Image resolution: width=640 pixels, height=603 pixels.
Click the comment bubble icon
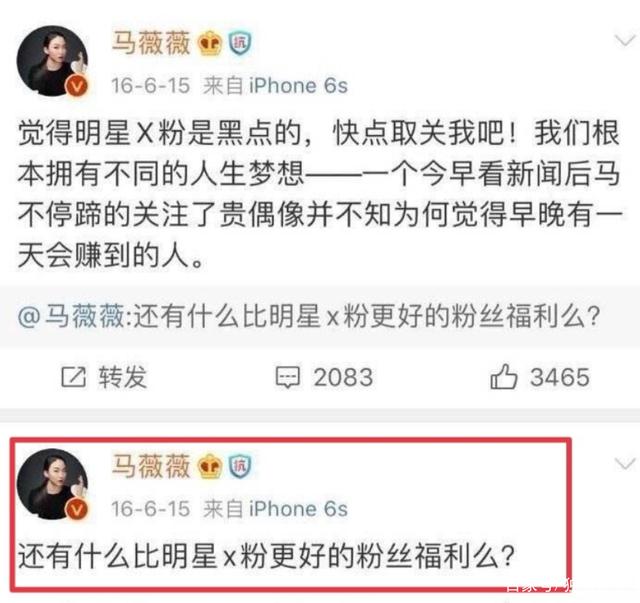(x=288, y=377)
